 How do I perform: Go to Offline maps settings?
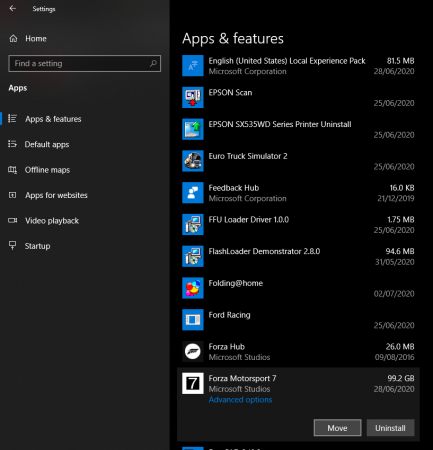pyautogui.click(x=47, y=170)
